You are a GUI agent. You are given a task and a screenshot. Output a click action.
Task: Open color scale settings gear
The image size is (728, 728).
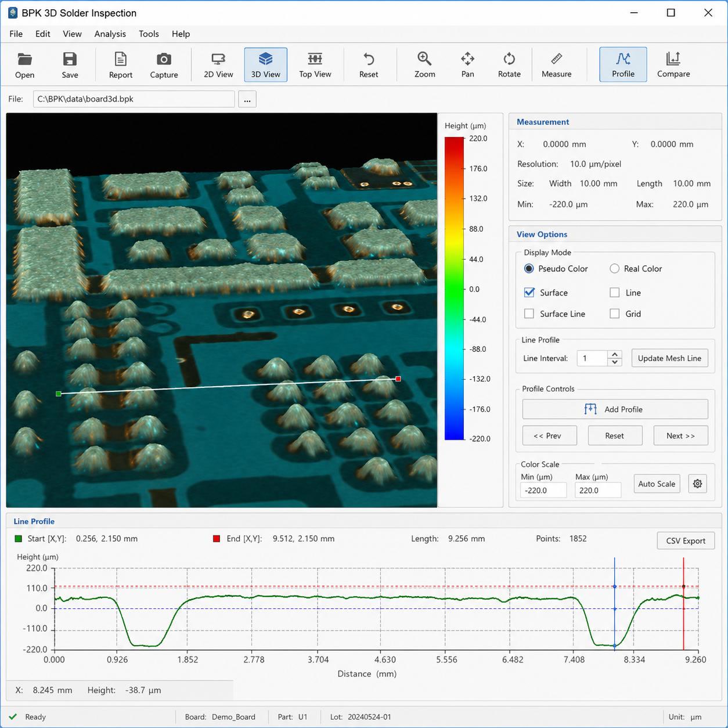(x=697, y=484)
